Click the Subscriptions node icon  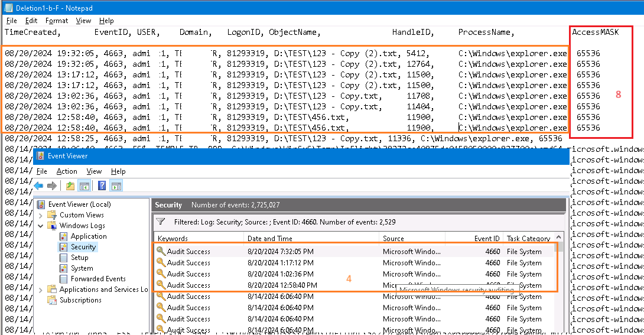pos(52,300)
